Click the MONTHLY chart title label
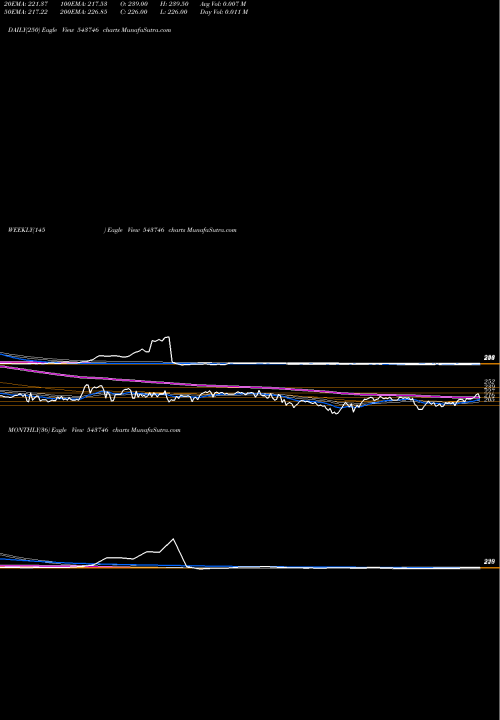 pyautogui.click(x=94, y=430)
